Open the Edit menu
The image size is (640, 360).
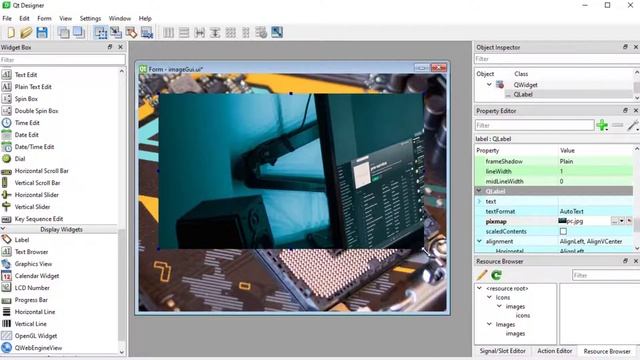(x=24, y=18)
